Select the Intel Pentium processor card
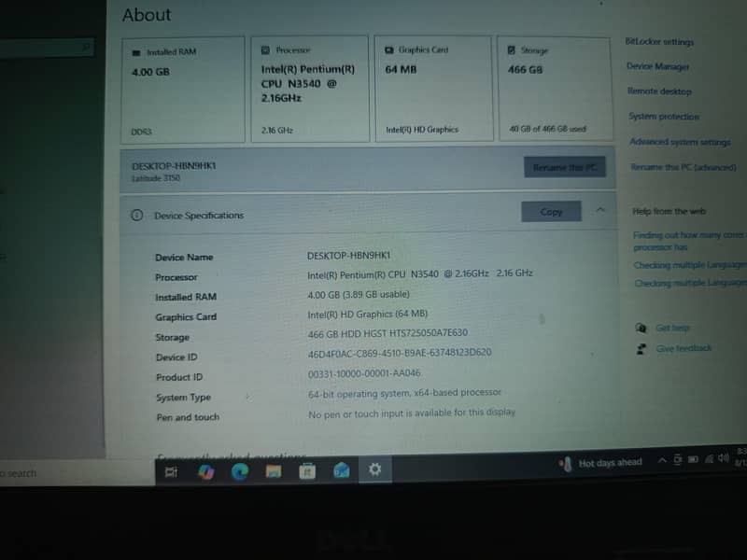This screenshot has width=747, height=560. point(310,89)
